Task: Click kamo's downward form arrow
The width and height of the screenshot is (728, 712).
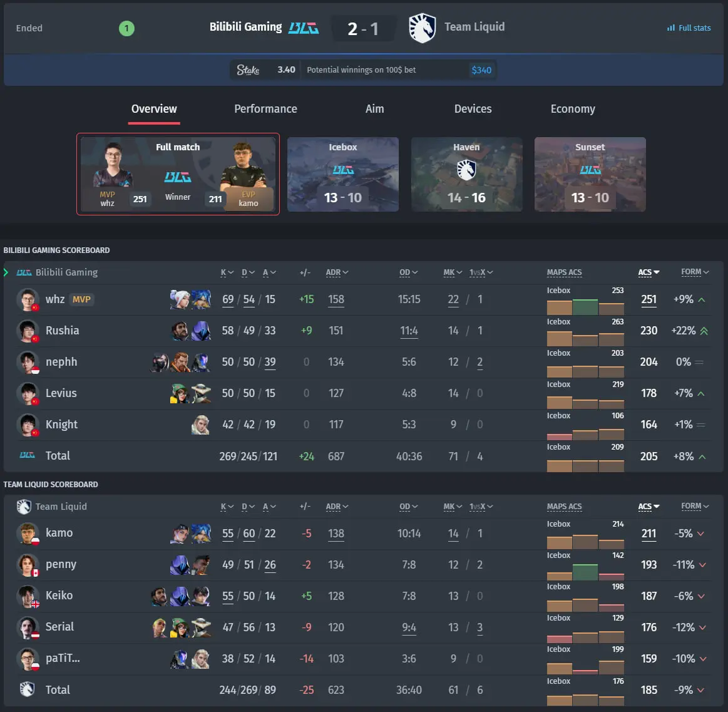Action: (x=700, y=533)
